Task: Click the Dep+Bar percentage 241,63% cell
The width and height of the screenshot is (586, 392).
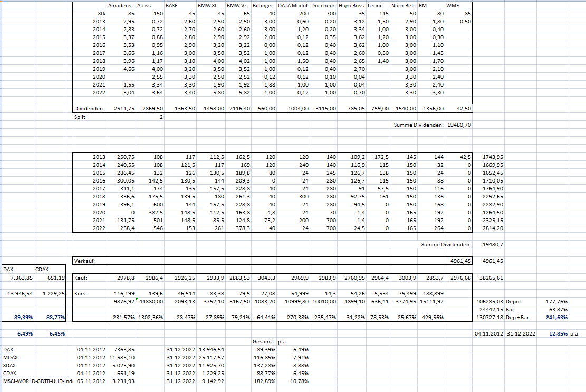Action: (x=553, y=317)
